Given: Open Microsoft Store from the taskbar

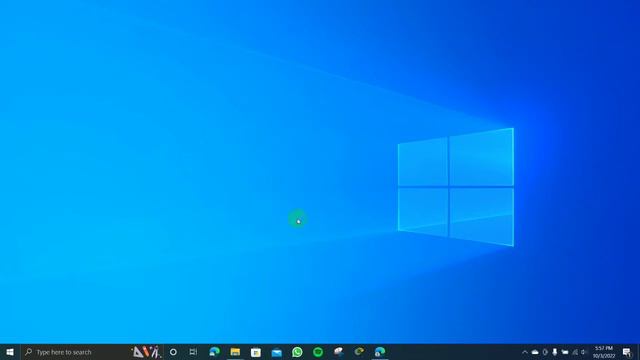Looking at the screenshot, I should pos(256,352).
